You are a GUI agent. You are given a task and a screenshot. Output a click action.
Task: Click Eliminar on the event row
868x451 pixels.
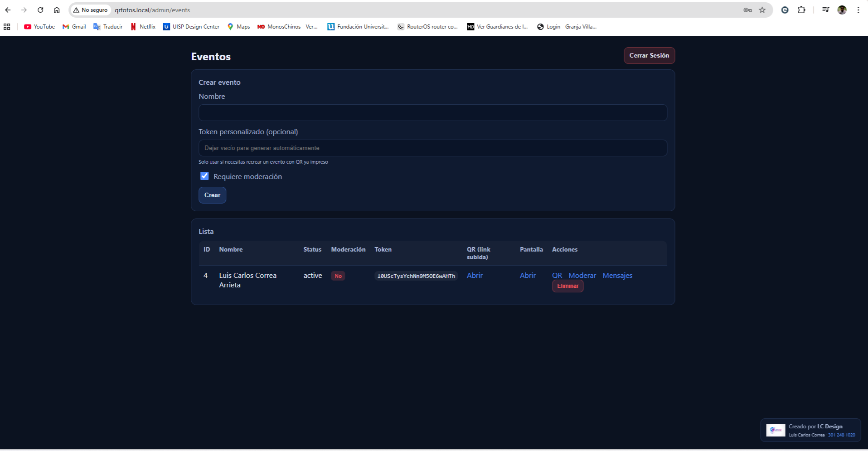pyautogui.click(x=567, y=286)
